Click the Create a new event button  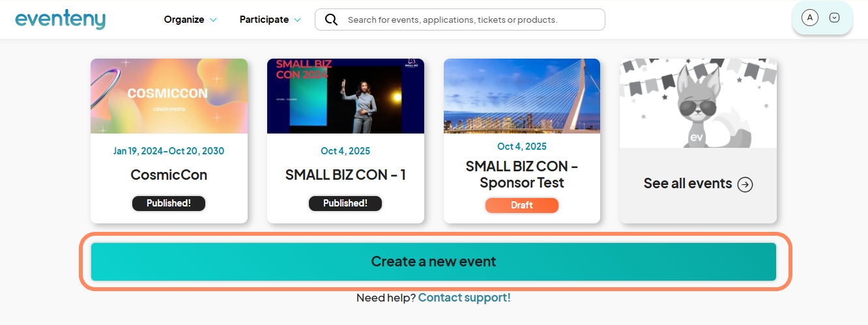point(433,262)
